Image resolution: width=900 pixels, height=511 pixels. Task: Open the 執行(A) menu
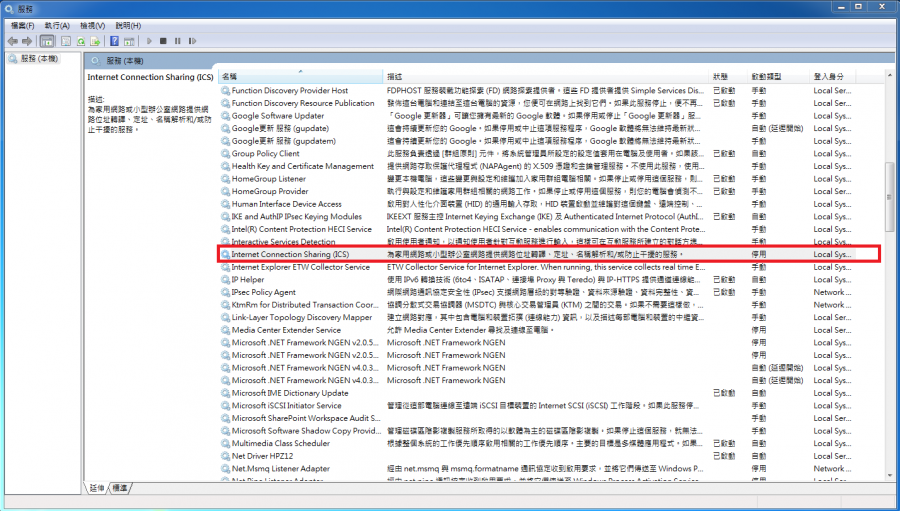(57, 25)
